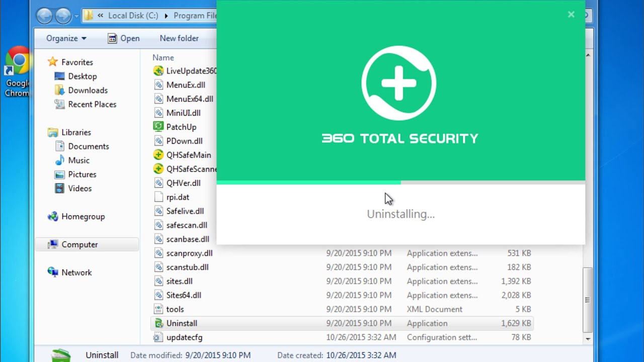
Task: Select the scanproxy.dll file icon
Action: 158,253
